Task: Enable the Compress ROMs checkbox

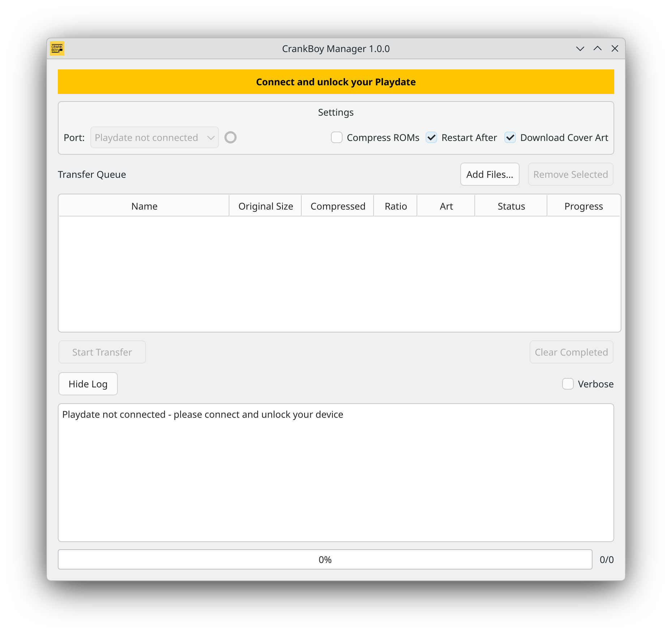Action: [x=337, y=137]
